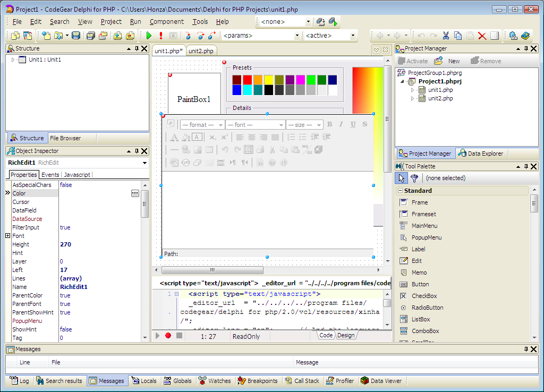Expand the unit1.php tree node
The image size is (544, 392).
[x=412, y=90]
